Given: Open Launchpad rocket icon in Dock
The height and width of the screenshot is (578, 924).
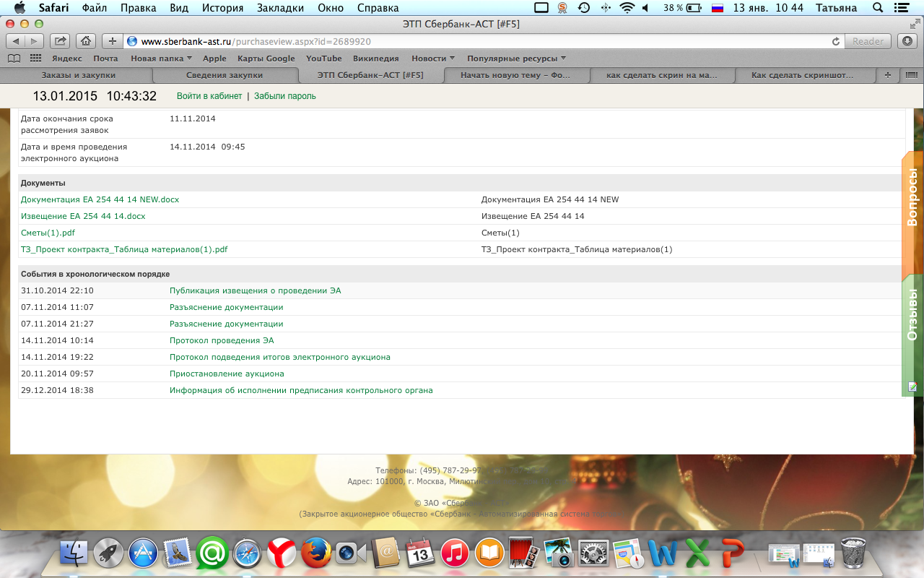Looking at the screenshot, I should click(108, 554).
